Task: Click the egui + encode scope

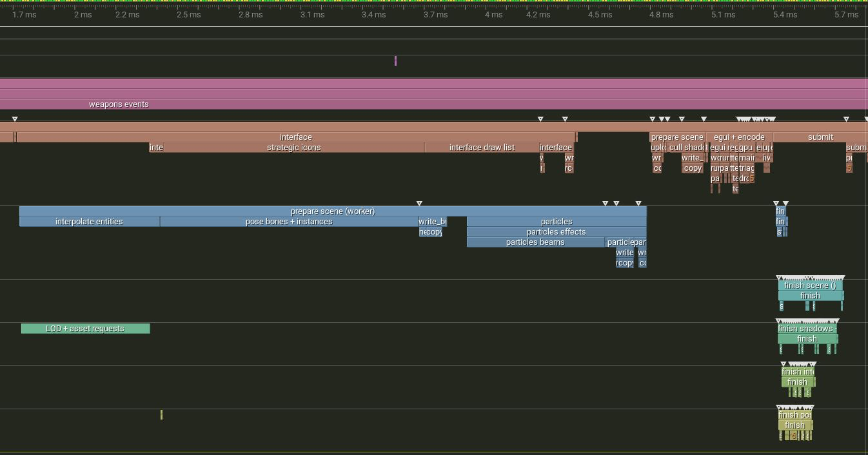Action: click(x=739, y=137)
